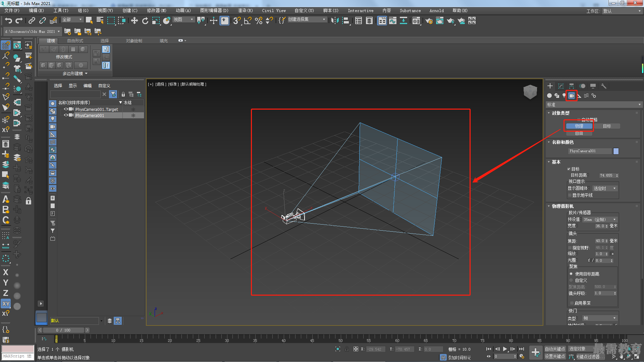Toggle the 3D Snaps icon
Viewport: 644px width, 362px height.
pos(237,21)
